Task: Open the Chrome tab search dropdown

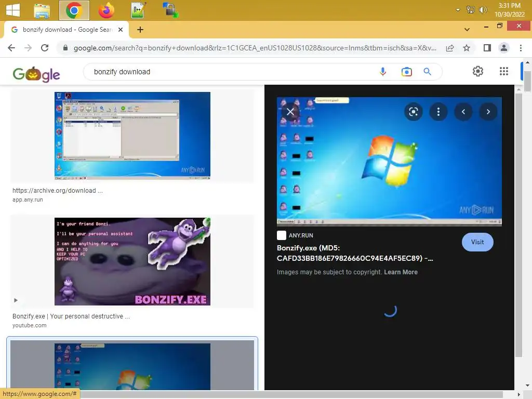Action: point(467,30)
